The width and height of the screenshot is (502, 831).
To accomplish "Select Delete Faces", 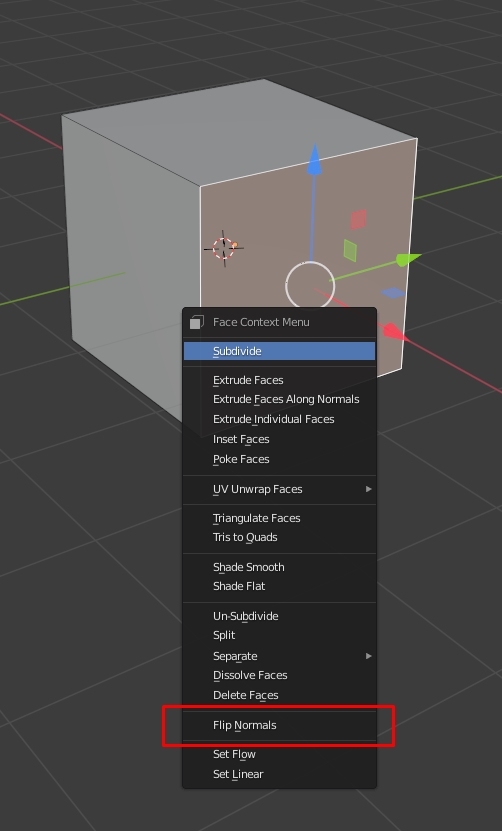I will 279,695.
